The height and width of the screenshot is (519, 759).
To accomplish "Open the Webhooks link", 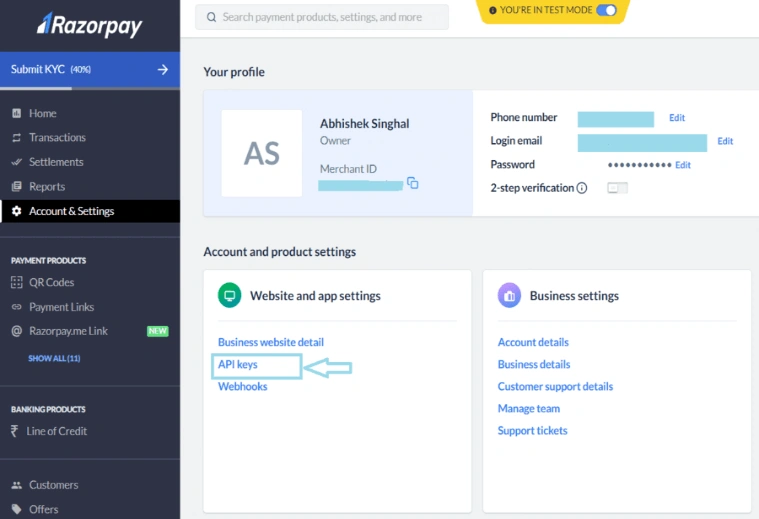I will point(243,386).
